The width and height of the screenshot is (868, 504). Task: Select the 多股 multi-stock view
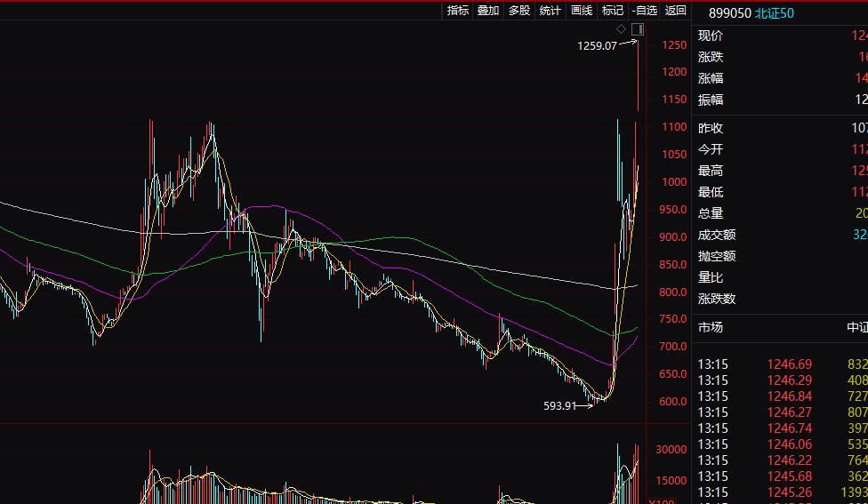point(519,11)
